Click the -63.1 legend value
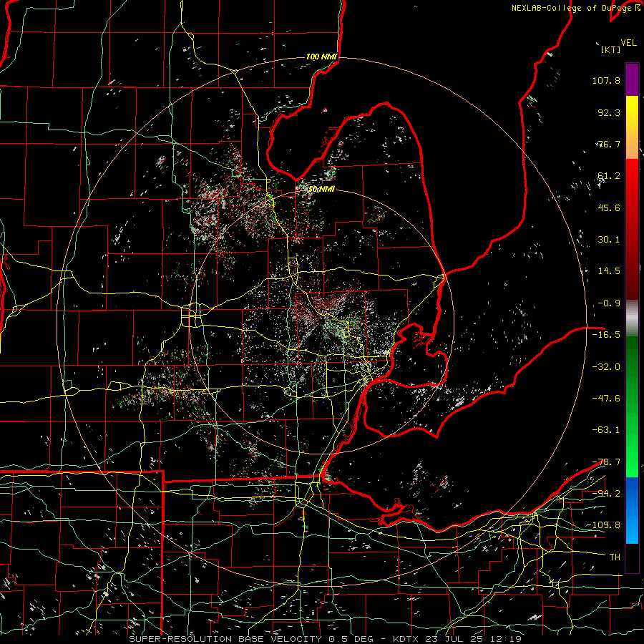 click(x=606, y=430)
